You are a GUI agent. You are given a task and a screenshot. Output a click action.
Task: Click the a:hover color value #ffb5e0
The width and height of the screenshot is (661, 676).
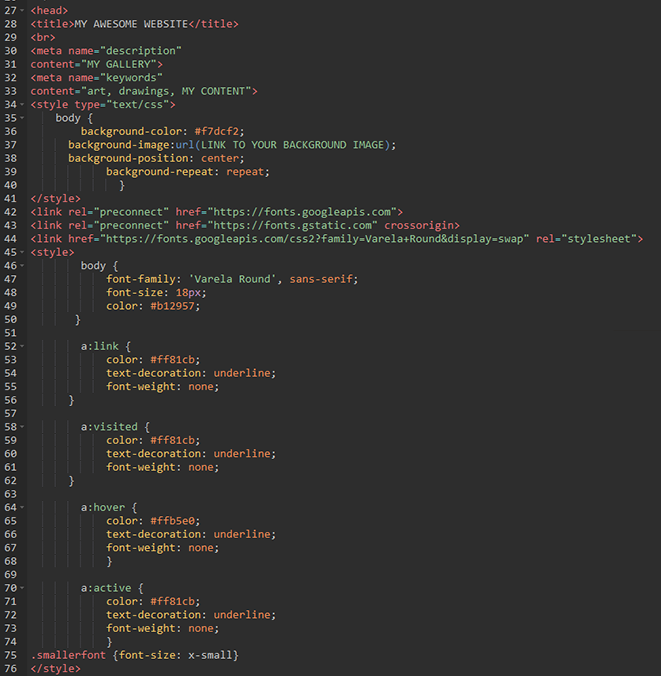tap(172, 521)
